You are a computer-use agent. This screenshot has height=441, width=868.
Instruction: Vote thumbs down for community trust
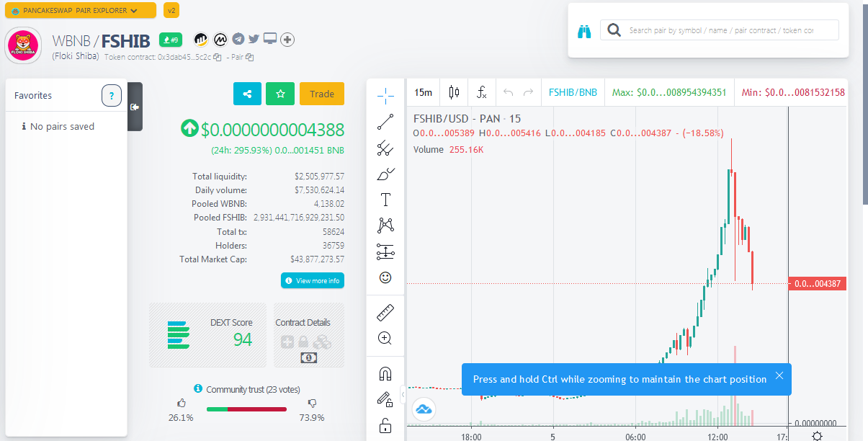[312, 404]
